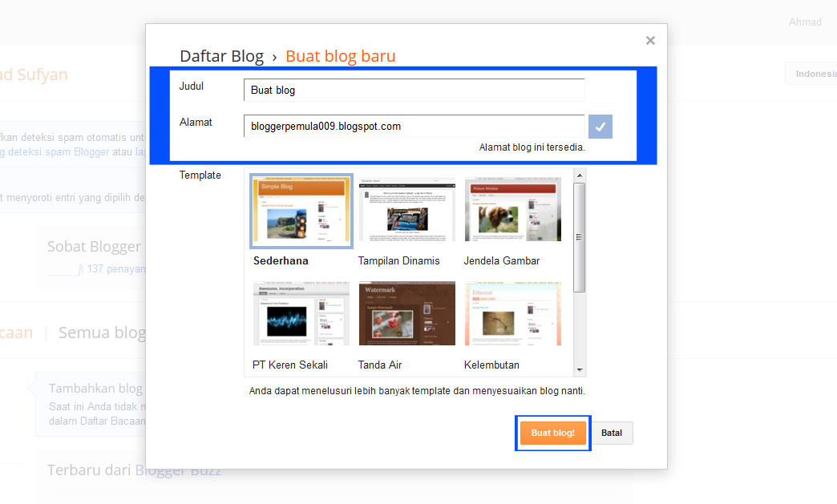Click the scrollbar down arrow in template list

[x=579, y=369]
